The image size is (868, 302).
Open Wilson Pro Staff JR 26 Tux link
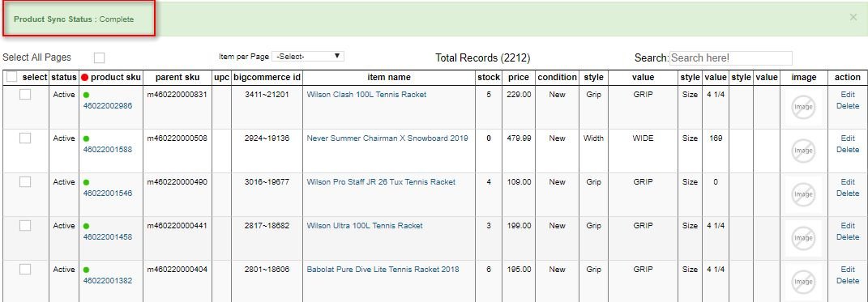[381, 182]
